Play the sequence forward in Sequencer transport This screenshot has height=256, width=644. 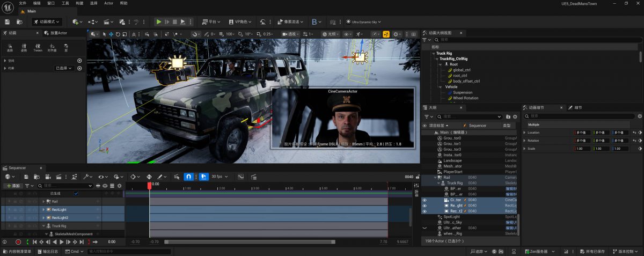click(x=61, y=242)
